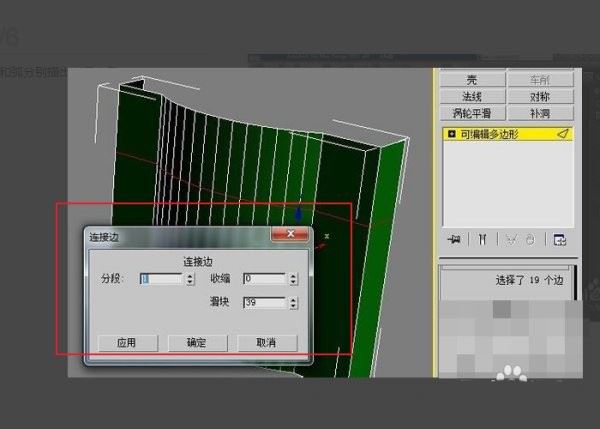Click the 收缩 spinner arrows
Screen dimensions: 600x429
coord(293,279)
